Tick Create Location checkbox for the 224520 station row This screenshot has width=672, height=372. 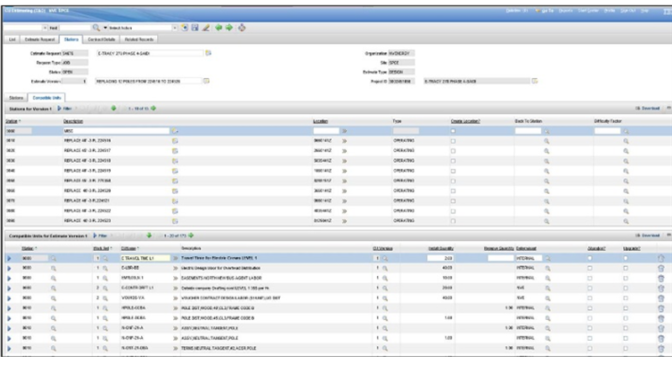tap(453, 191)
